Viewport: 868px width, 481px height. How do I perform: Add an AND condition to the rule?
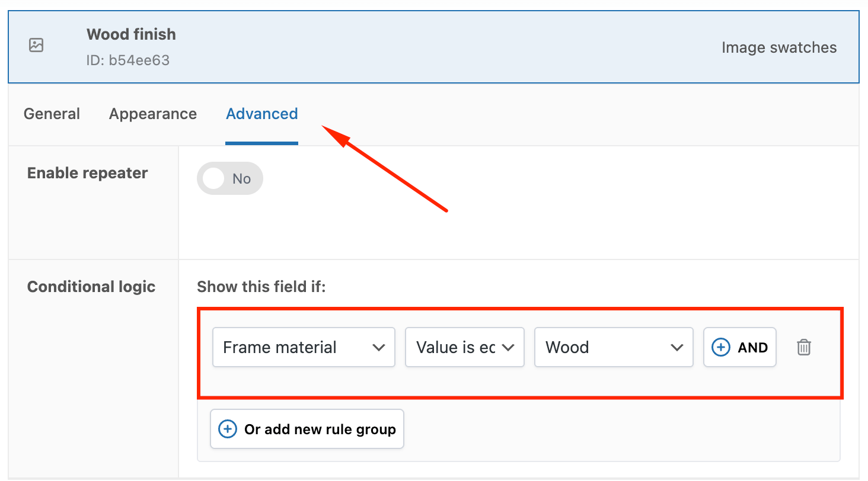click(x=740, y=347)
